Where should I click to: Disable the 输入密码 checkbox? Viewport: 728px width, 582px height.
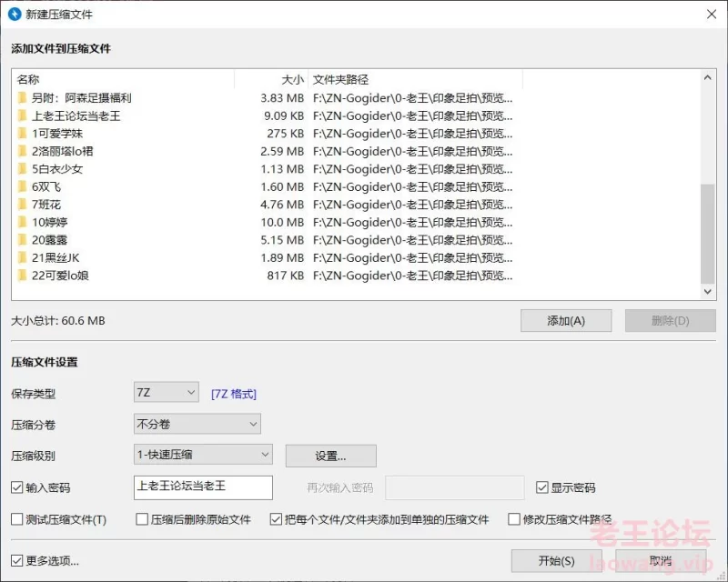click(x=17, y=487)
